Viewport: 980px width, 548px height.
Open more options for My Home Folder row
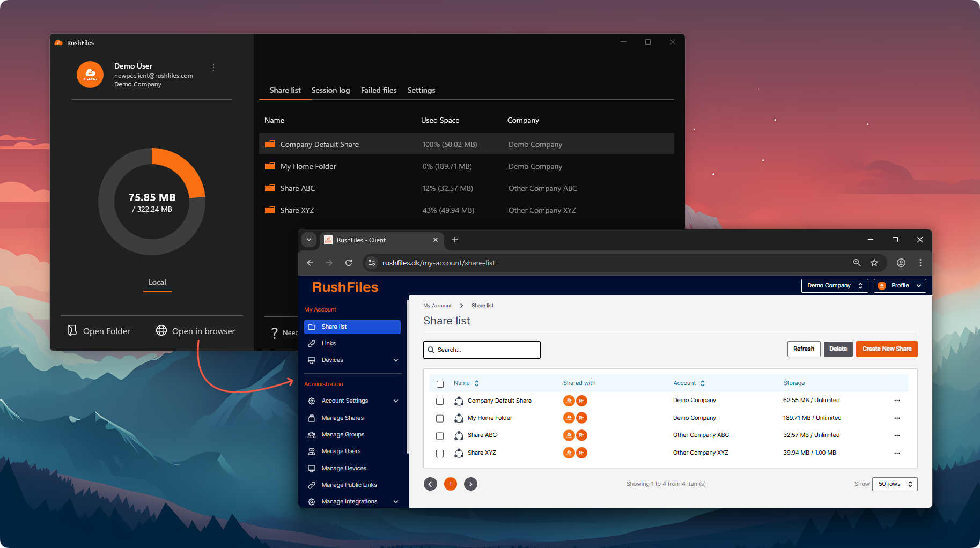pos(897,418)
